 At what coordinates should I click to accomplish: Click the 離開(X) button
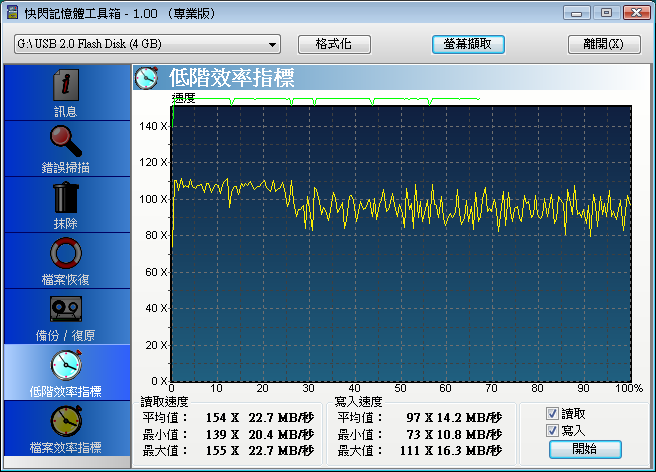point(603,45)
